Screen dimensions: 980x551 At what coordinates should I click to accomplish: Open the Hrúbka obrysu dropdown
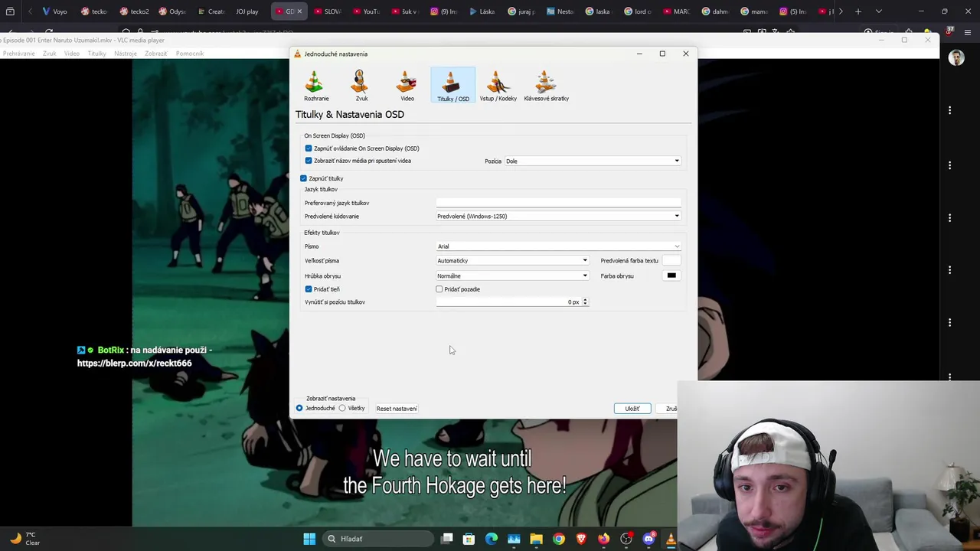[512, 275]
